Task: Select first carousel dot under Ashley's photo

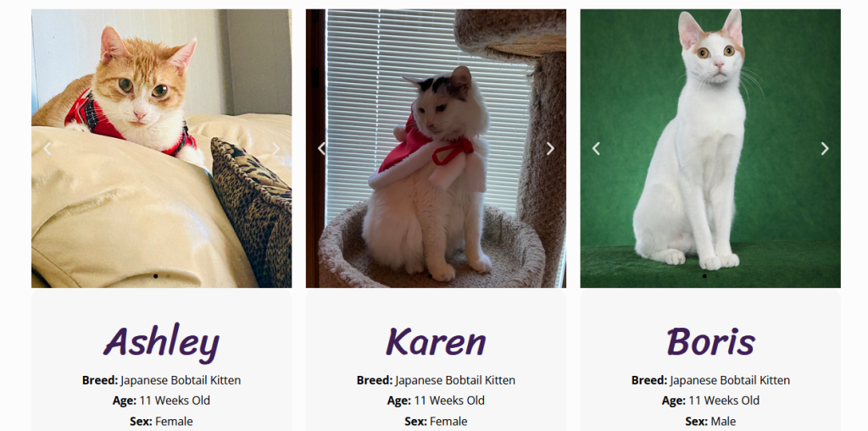Action: [x=156, y=275]
